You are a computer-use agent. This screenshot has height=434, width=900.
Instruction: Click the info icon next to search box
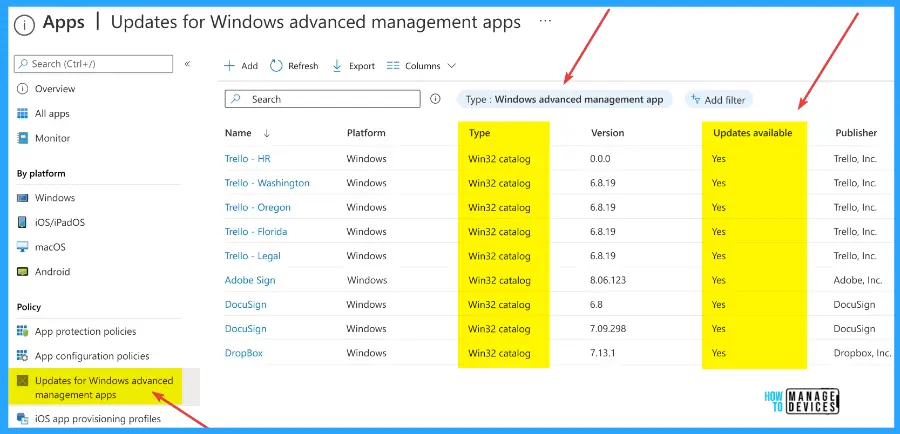435,99
